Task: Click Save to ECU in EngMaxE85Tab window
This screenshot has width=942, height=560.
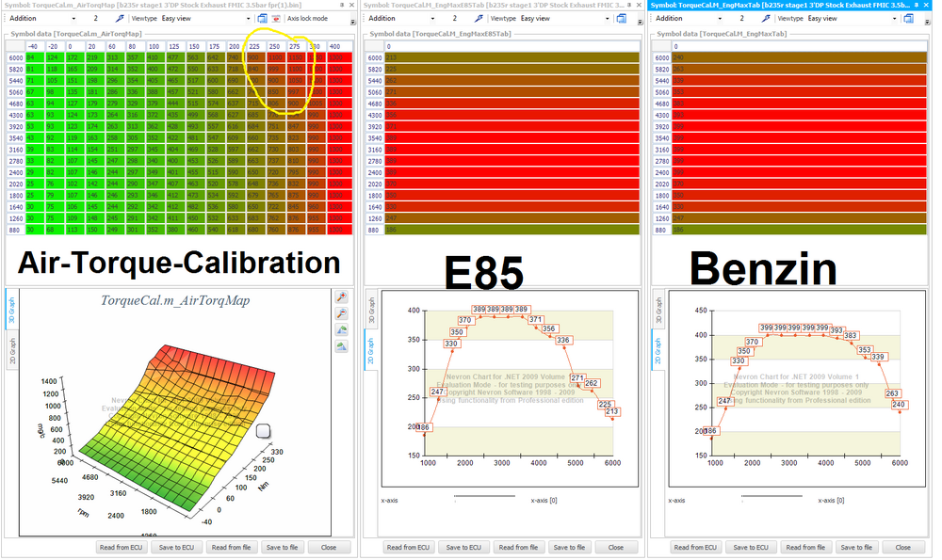Action: pyautogui.click(x=463, y=548)
